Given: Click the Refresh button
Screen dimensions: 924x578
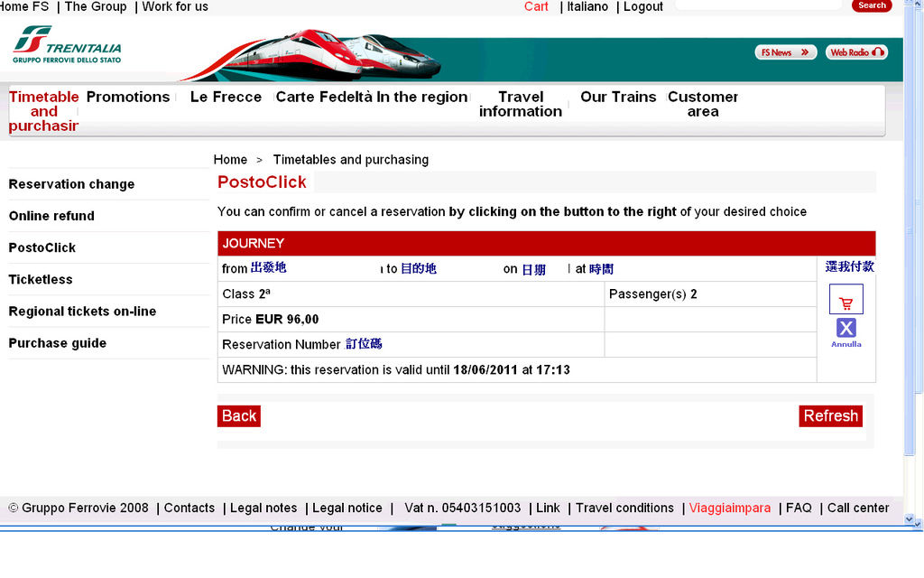Looking at the screenshot, I should tap(830, 415).
